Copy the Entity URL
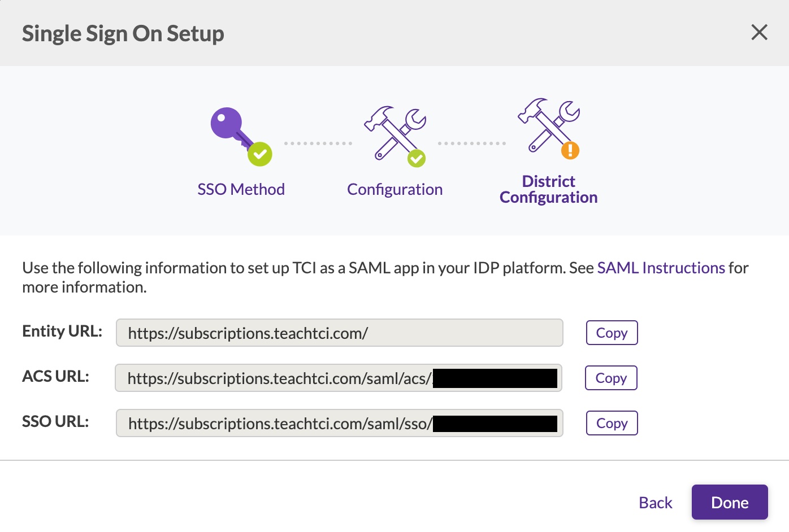Screen dimensions: 789x532 pos(611,333)
